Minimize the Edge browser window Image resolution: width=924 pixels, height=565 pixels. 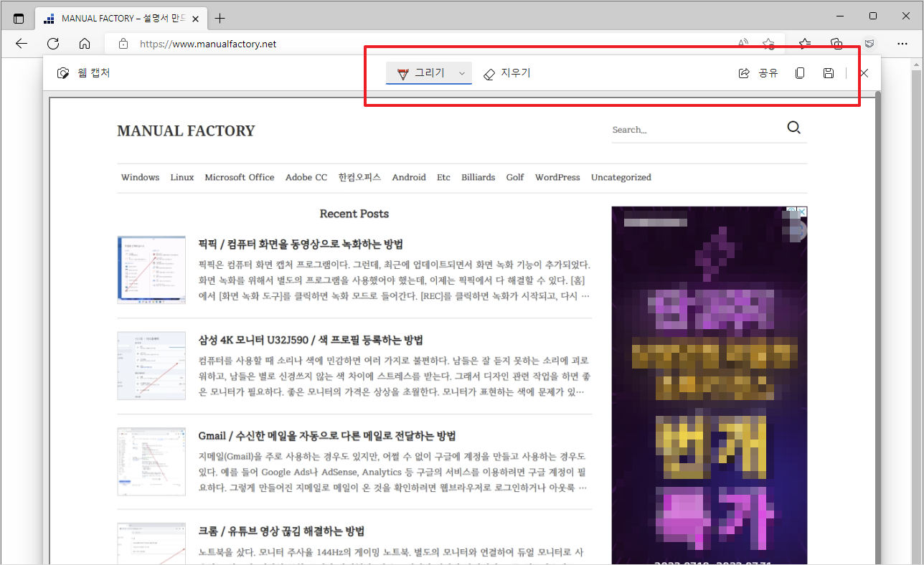pyautogui.click(x=840, y=16)
